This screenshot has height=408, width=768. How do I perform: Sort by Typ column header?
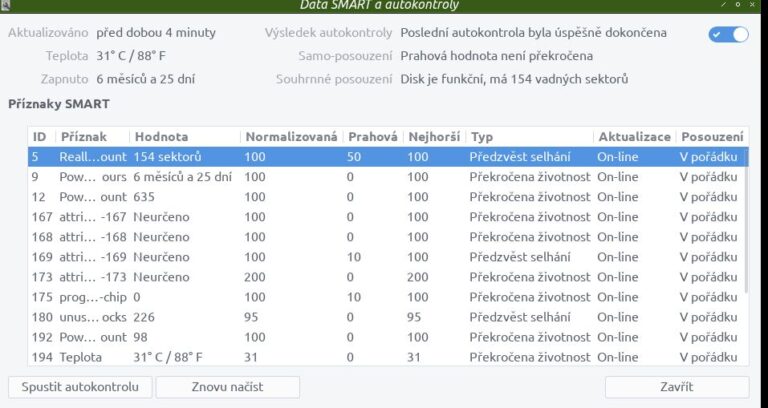[530, 137]
